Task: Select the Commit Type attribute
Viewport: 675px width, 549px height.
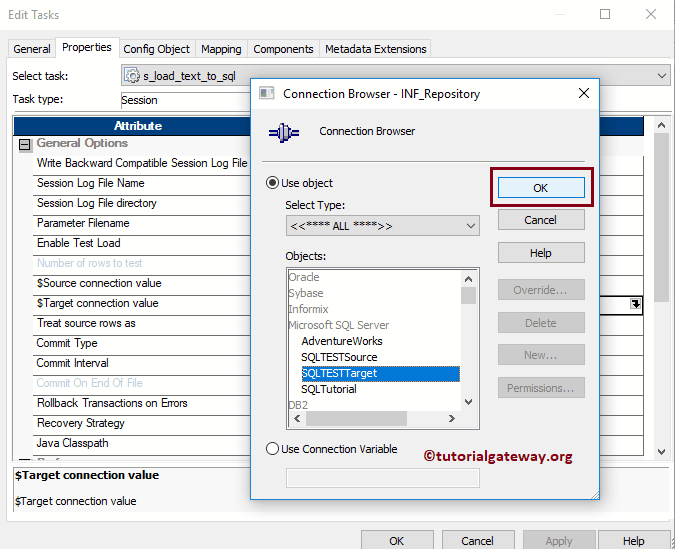Action: [67, 343]
